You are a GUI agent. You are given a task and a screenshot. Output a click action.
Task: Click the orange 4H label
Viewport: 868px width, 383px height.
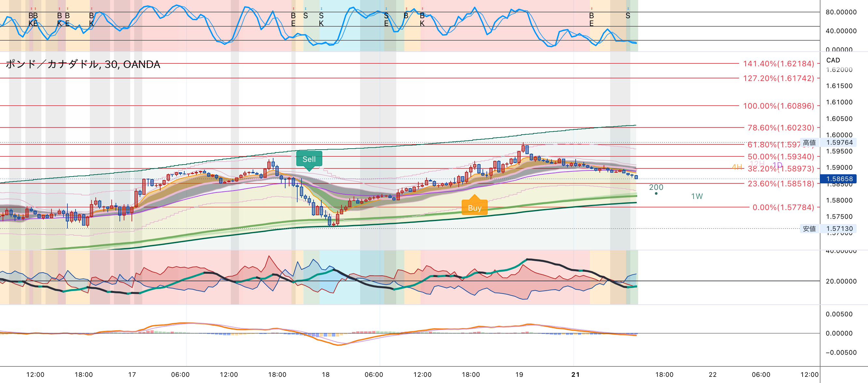tap(737, 167)
